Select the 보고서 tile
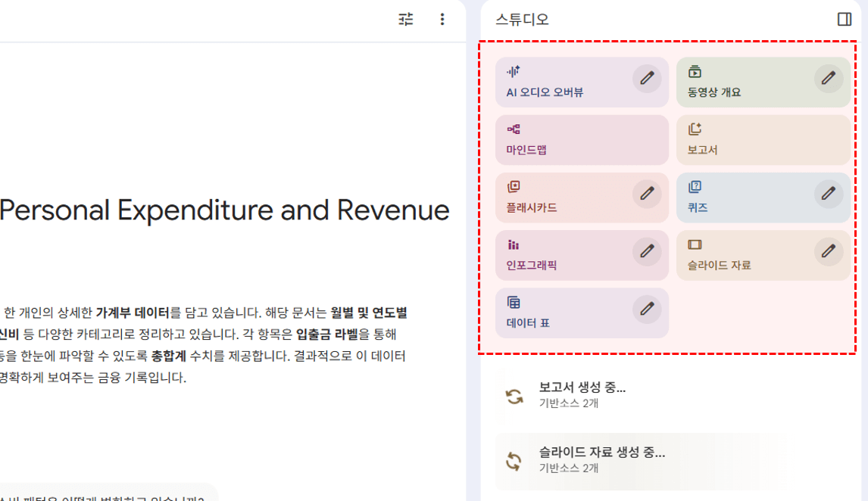Screen dimensions: 868x501 (x=763, y=140)
